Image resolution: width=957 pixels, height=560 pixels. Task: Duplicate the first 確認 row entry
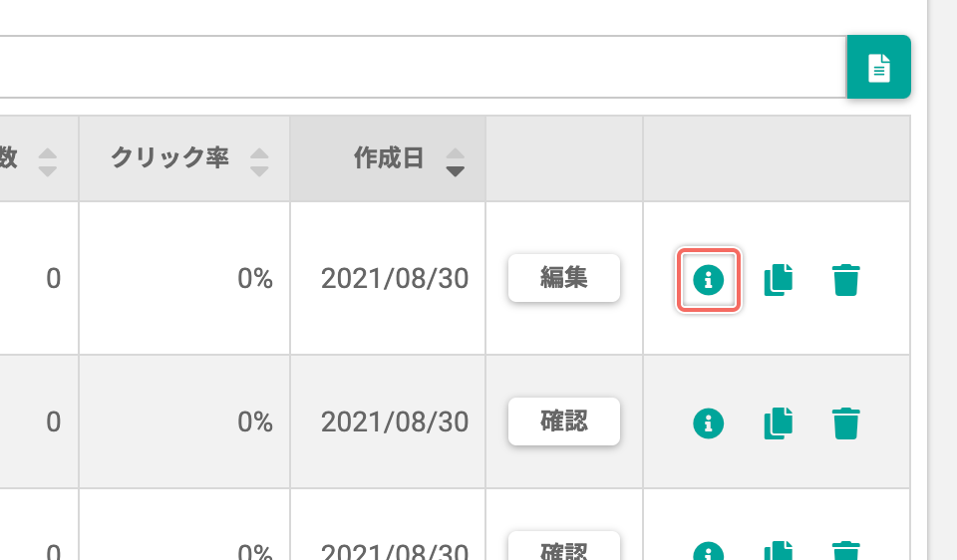tap(779, 422)
